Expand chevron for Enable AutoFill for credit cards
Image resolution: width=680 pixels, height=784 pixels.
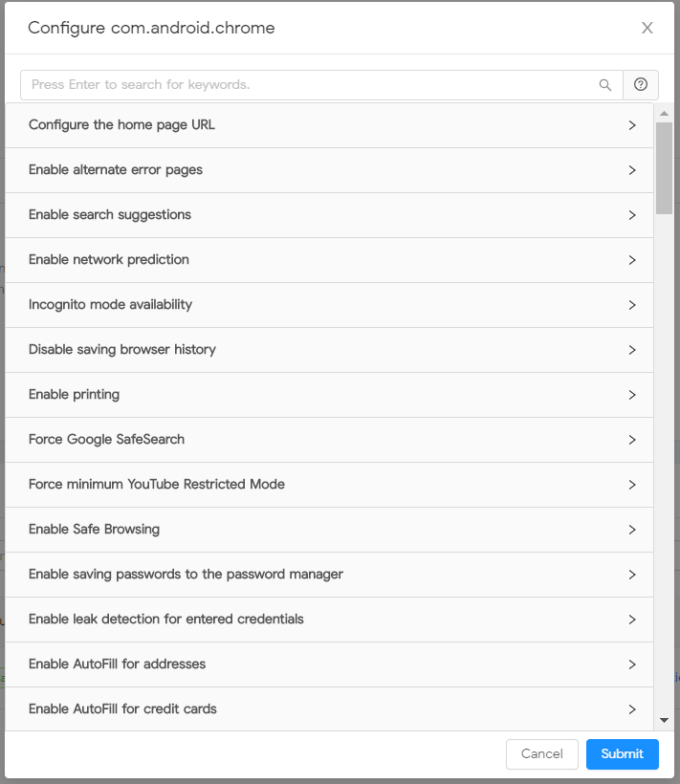(632, 709)
